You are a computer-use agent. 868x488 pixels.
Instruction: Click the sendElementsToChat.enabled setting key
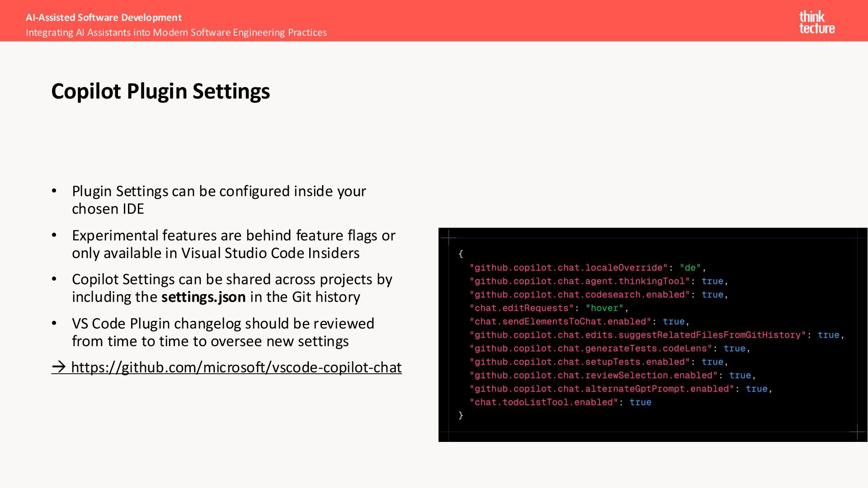[x=560, y=322]
